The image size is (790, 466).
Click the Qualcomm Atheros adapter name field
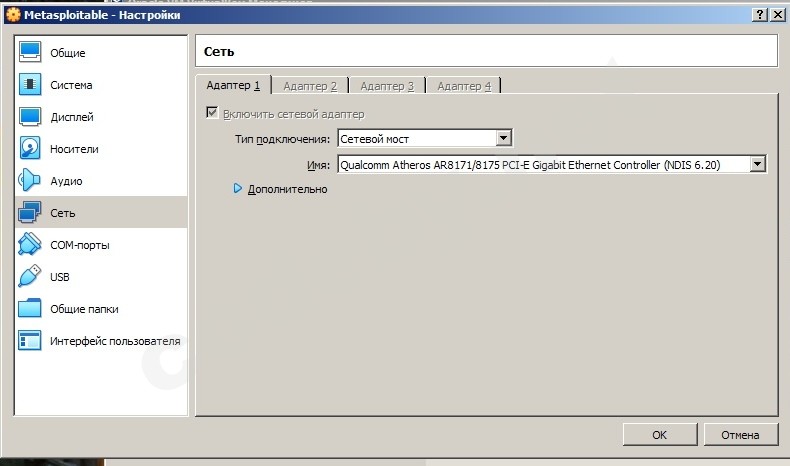pyautogui.click(x=552, y=164)
